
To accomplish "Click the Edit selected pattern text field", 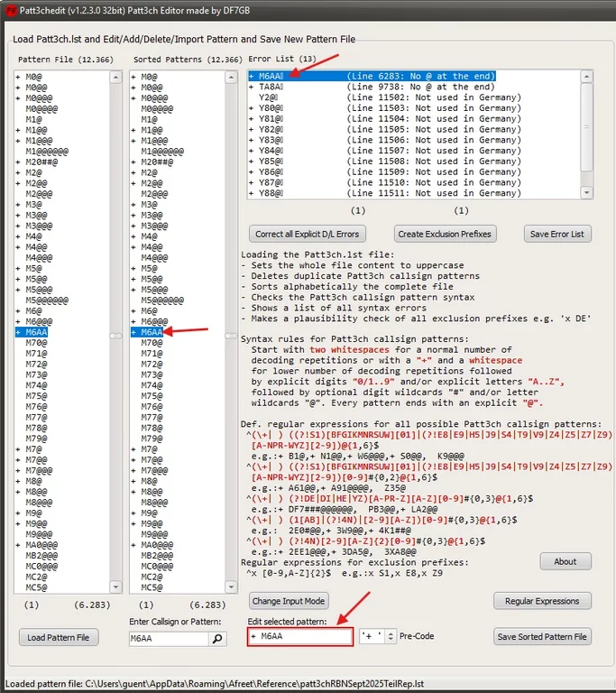I will pyautogui.click(x=299, y=636).
